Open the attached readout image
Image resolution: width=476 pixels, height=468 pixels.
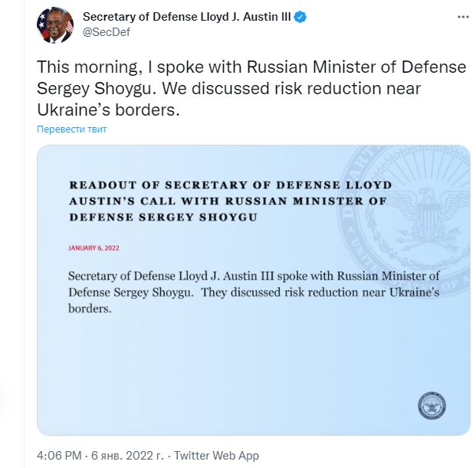pos(254,290)
